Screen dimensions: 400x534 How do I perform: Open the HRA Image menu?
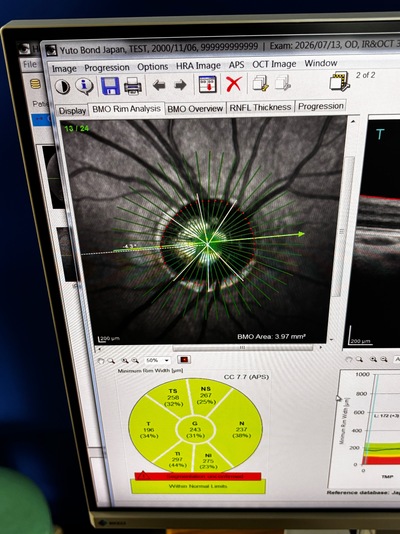coord(198,66)
